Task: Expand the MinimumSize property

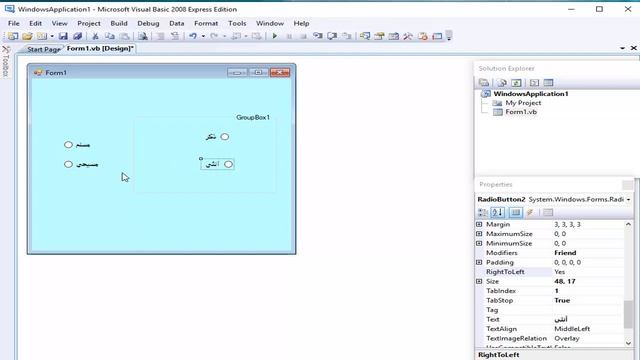Action: [479, 243]
